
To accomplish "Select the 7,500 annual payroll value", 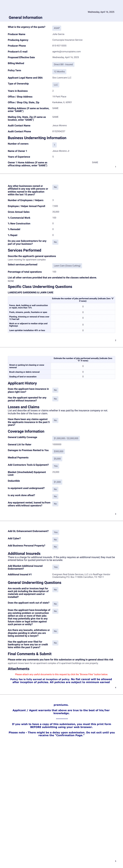I will tap(55, 206).
